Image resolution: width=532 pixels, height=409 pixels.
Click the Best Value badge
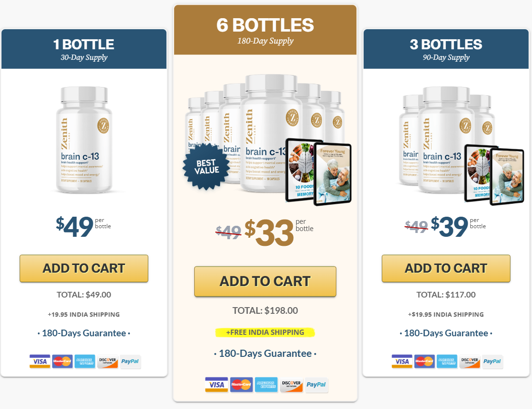click(207, 166)
